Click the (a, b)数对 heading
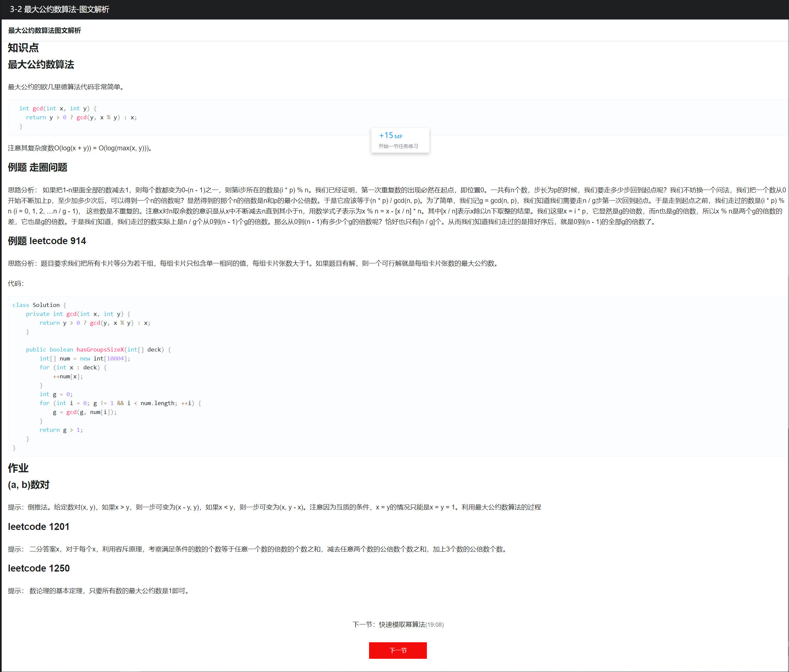789x672 pixels. point(28,485)
